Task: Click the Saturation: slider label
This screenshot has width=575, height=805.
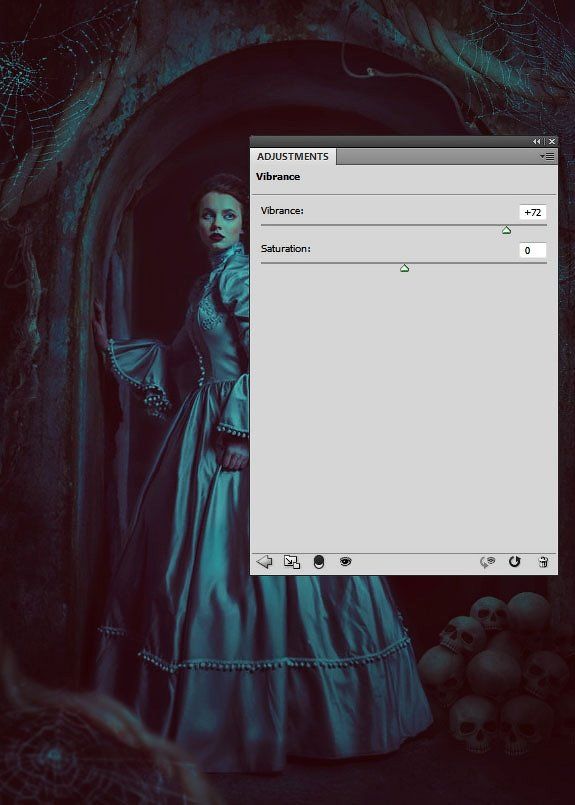Action: coord(285,248)
